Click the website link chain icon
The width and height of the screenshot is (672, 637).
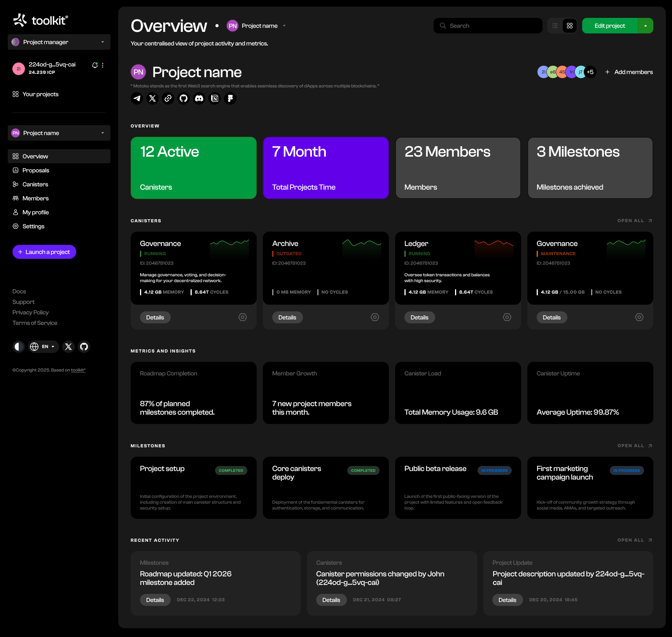(x=168, y=98)
